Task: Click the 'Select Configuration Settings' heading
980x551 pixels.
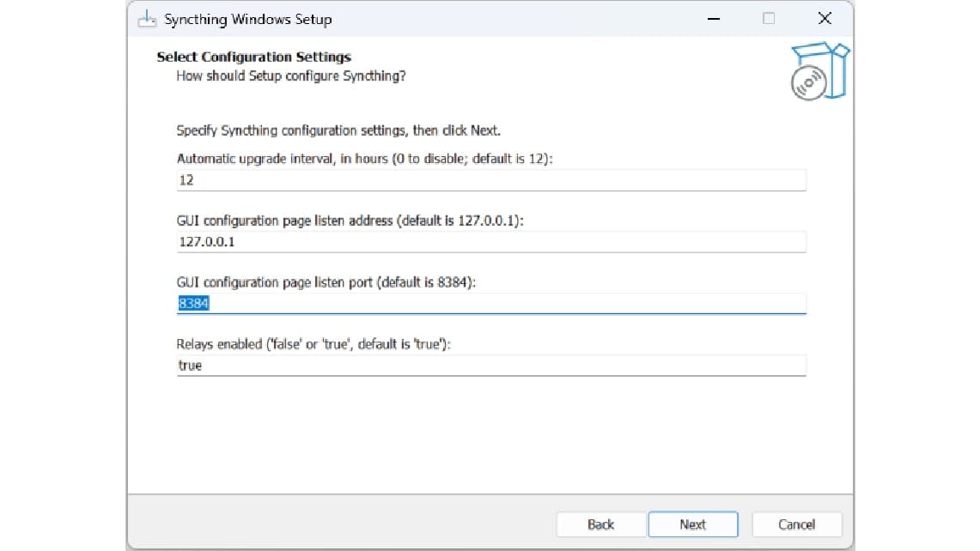Action: (253, 57)
